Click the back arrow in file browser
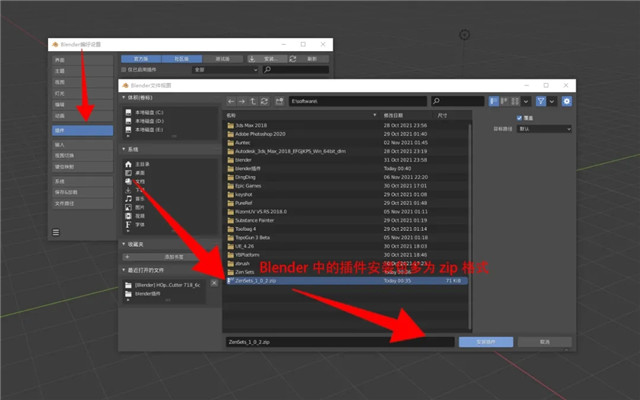The width and height of the screenshot is (640, 400). pyautogui.click(x=231, y=101)
